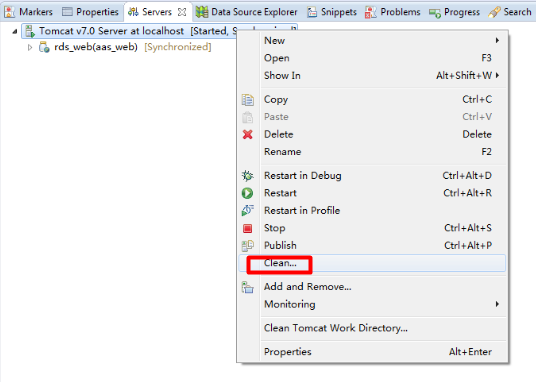Select Copy in the context menu
Image resolution: width=536 pixels, height=382 pixels.
pyautogui.click(x=372, y=100)
